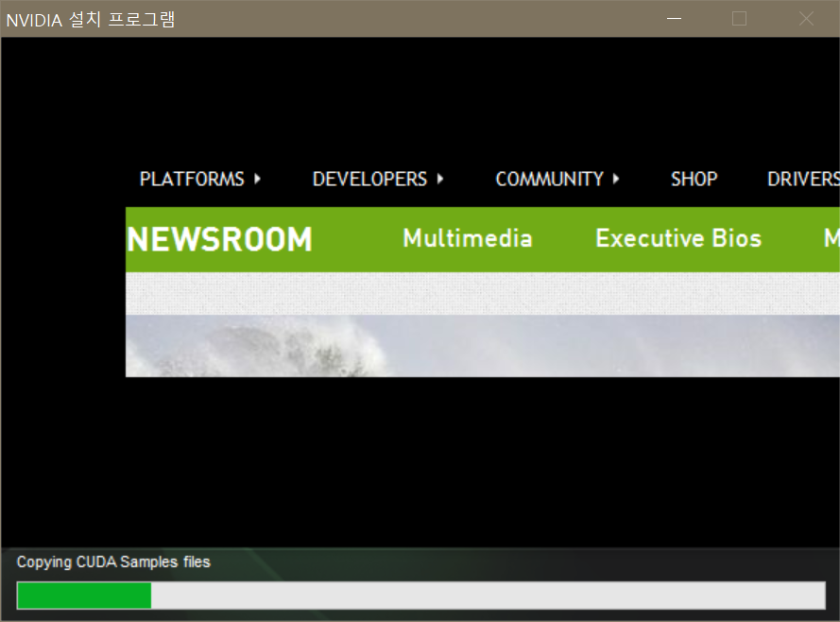840x622 pixels.
Task: Open the DEVELOPERS menu
Action: tap(369, 179)
